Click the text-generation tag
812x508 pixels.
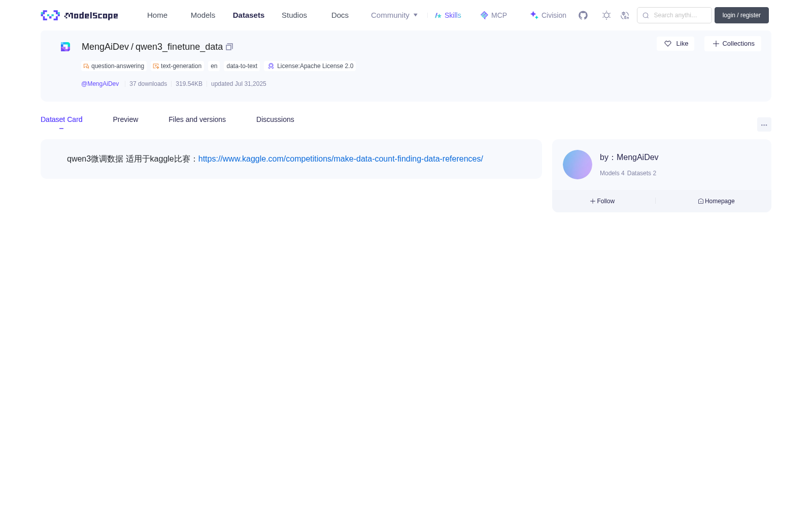(178, 66)
